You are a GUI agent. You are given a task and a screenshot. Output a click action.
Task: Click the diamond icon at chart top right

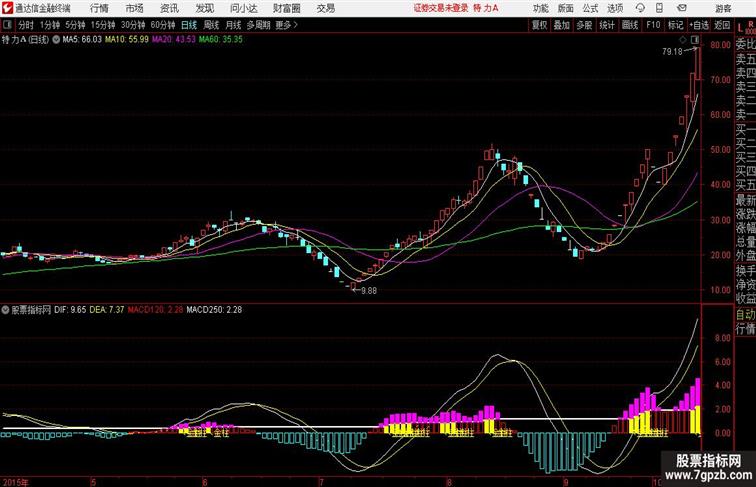click(x=683, y=40)
